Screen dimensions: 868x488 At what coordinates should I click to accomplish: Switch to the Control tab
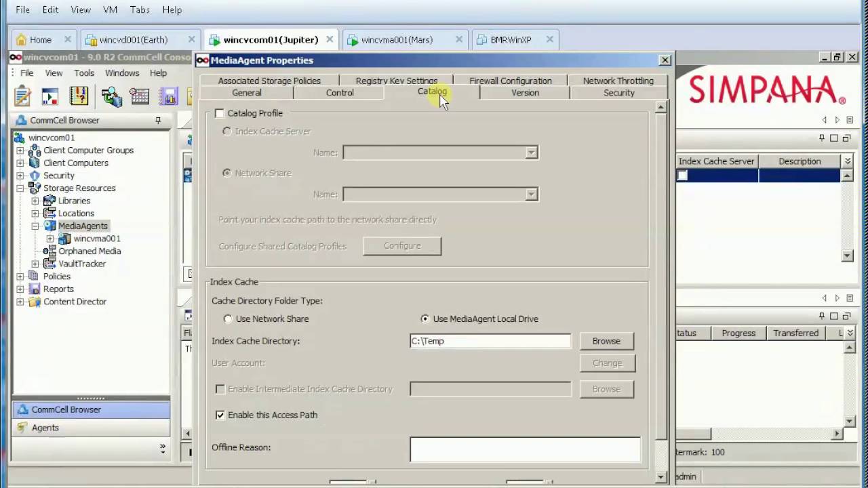[x=340, y=93]
